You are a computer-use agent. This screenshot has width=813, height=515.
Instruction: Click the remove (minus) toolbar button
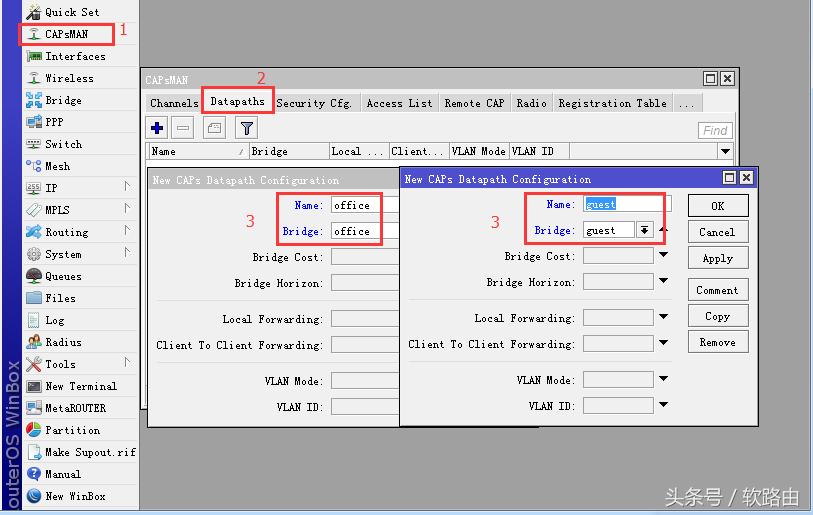183,128
